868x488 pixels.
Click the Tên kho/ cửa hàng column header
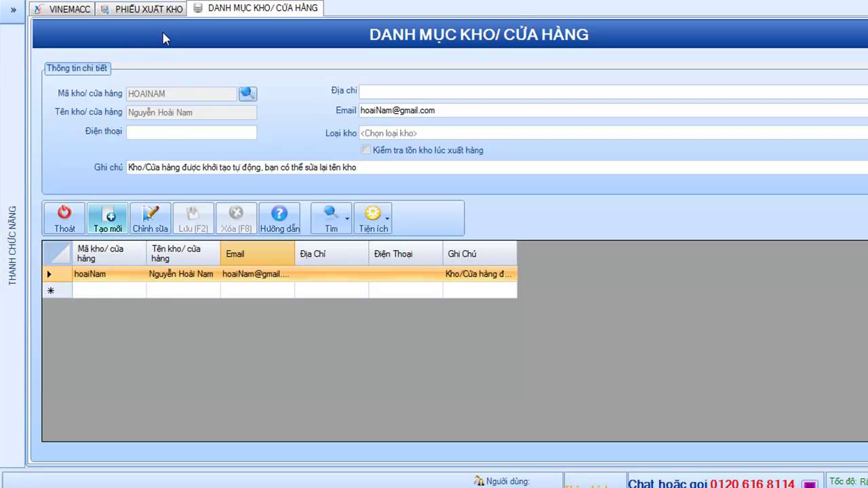click(x=183, y=253)
